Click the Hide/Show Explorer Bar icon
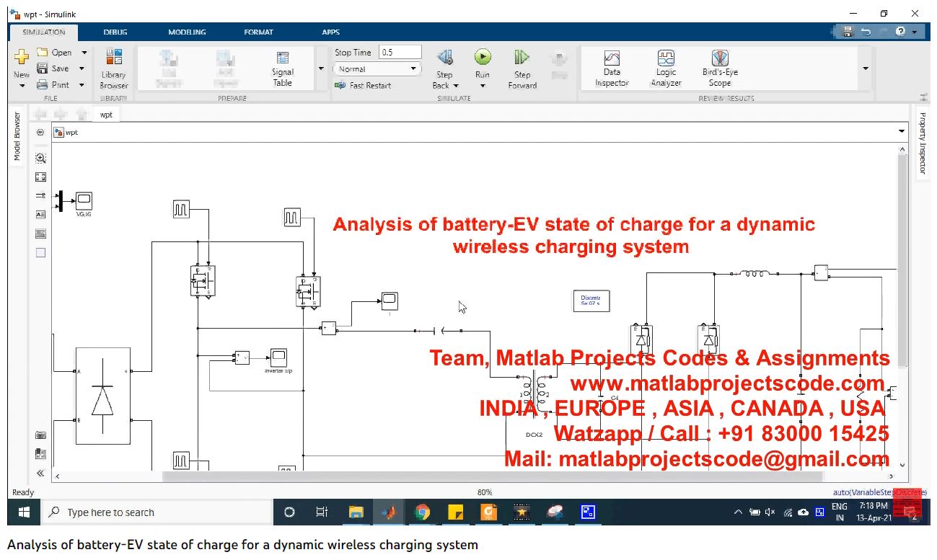 (40, 133)
